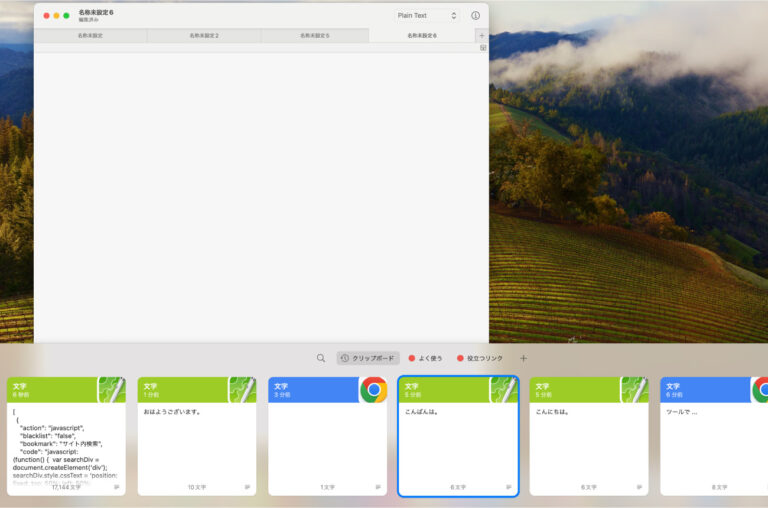Click the Chrome icon on the 3-minute card
The height and width of the screenshot is (508, 768).
pos(373,390)
